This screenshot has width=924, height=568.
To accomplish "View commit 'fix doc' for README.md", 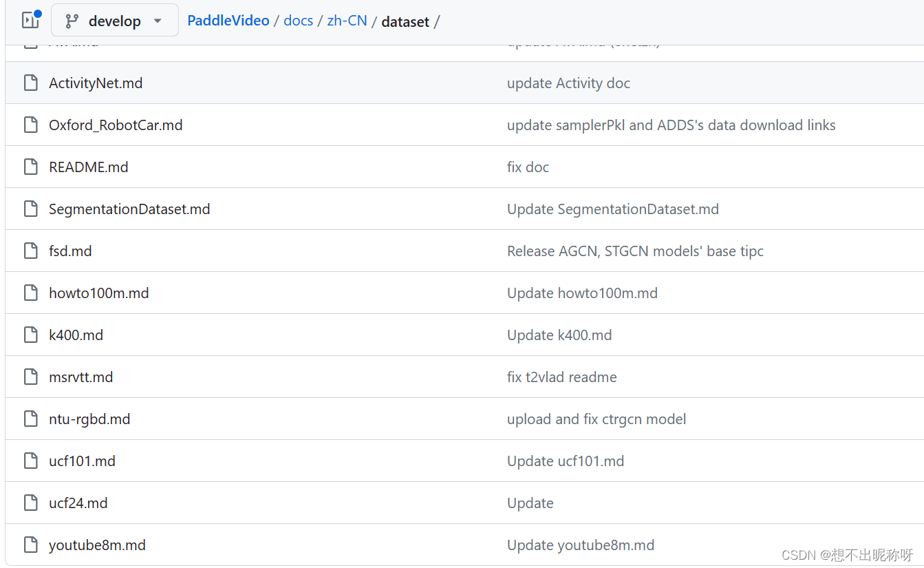I will pos(528,167).
